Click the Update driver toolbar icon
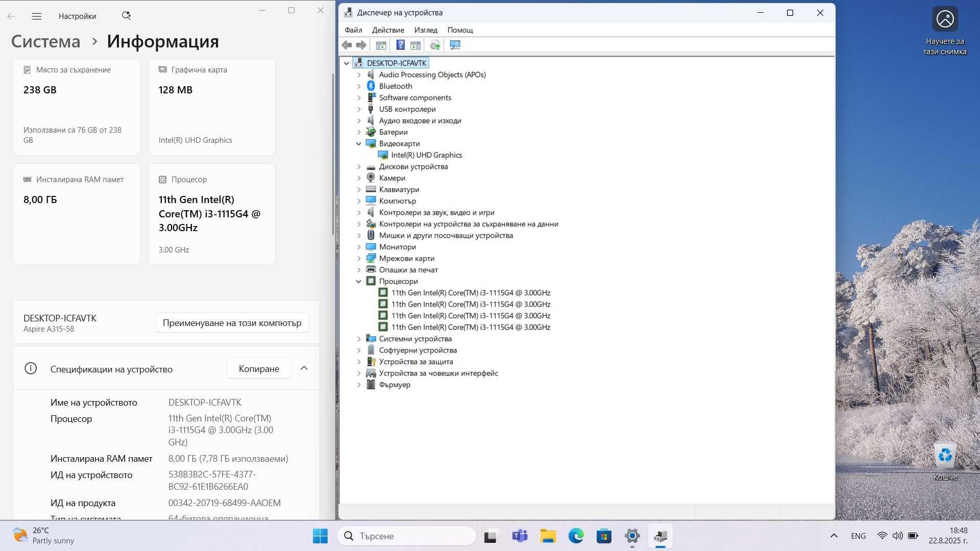Image resolution: width=980 pixels, height=551 pixels. pyautogui.click(x=435, y=45)
